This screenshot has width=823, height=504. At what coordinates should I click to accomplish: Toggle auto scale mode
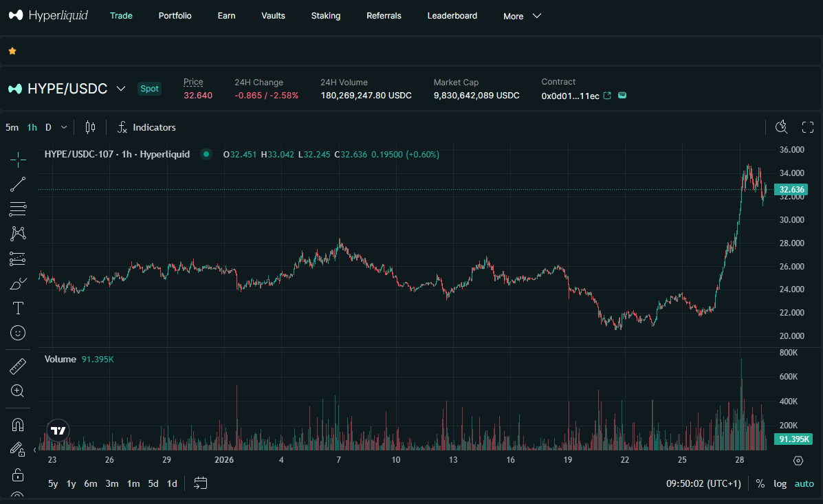coord(804,483)
